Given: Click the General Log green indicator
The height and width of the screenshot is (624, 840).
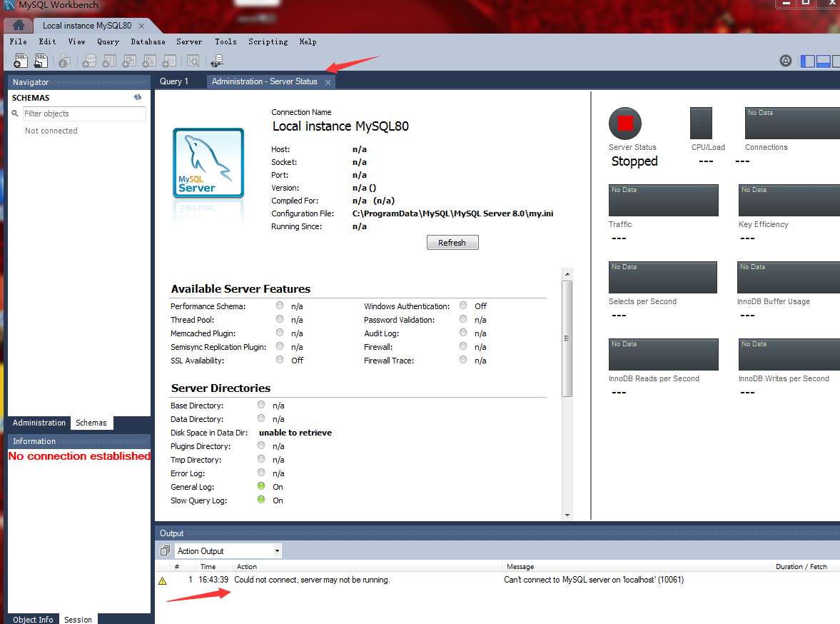Looking at the screenshot, I should point(261,486).
